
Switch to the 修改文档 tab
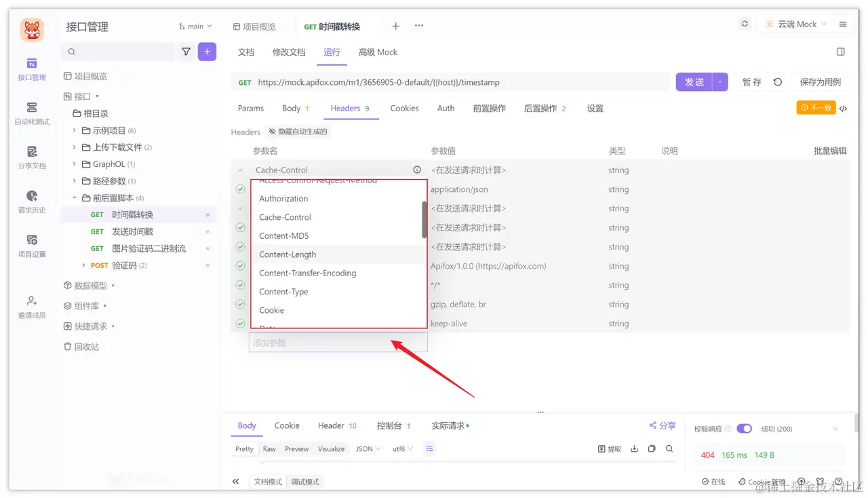(289, 52)
